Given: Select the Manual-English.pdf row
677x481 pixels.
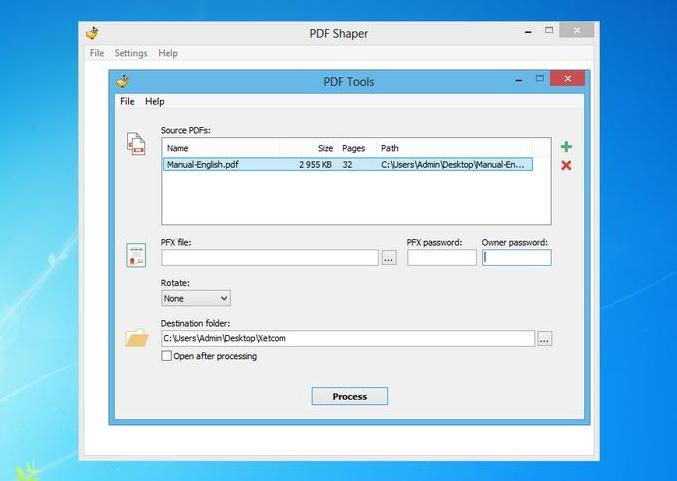Looking at the screenshot, I should tap(348, 165).
